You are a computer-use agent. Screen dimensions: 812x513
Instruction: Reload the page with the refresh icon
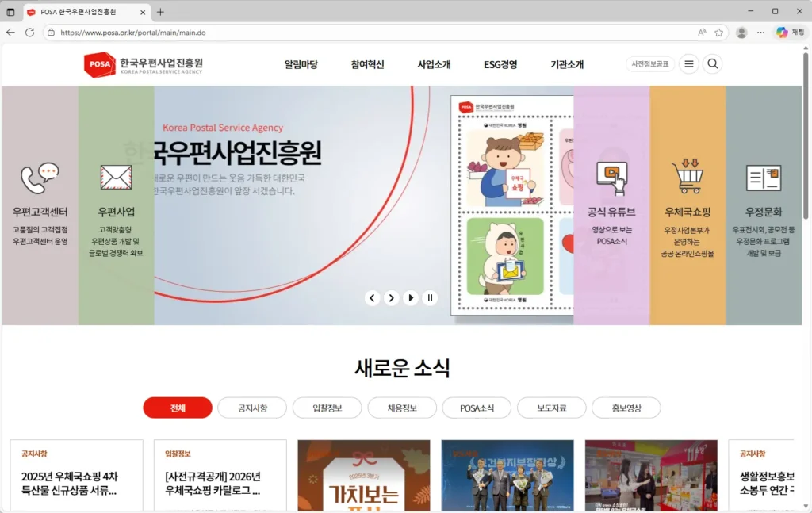click(29, 33)
